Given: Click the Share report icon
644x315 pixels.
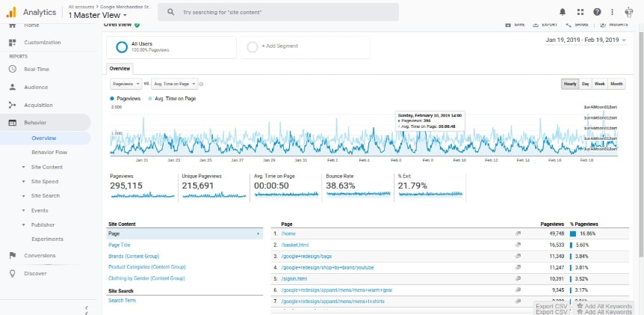Looking at the screenshot, I should pyautogui.click(x=569, y=25).
